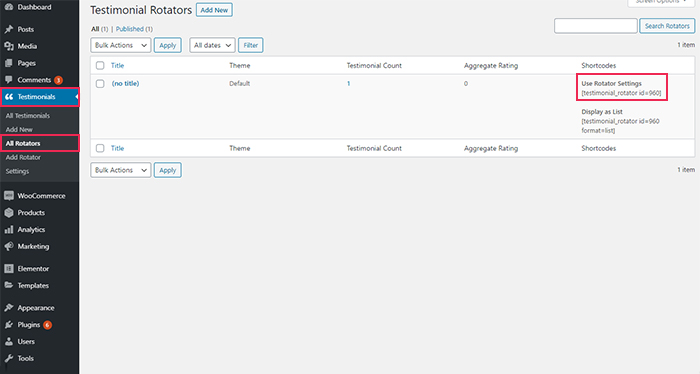700x374 pixels.
Task: Click the Aggregate Rating value 0
Action: click(466, 83)
